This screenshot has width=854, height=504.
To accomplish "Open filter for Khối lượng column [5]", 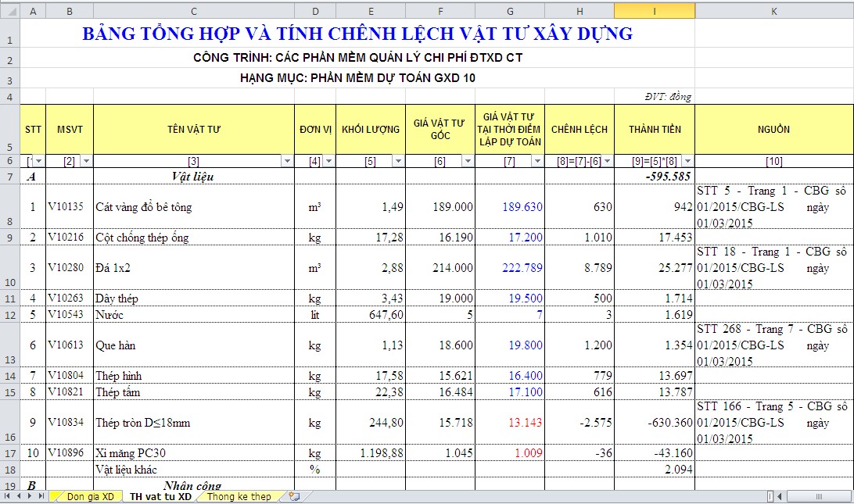I will pyautogui.click(x=398, y=161).
